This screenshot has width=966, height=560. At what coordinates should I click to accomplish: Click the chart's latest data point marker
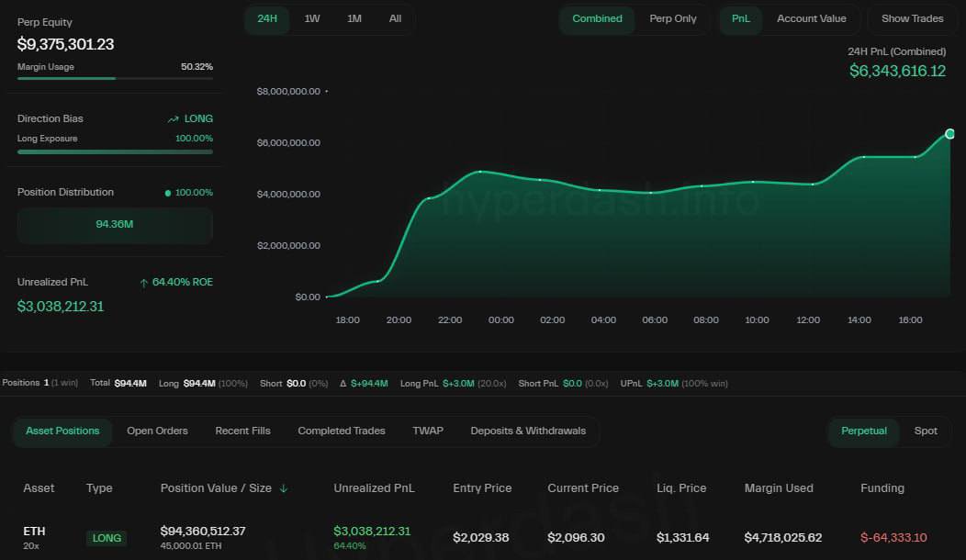[949, 134]
